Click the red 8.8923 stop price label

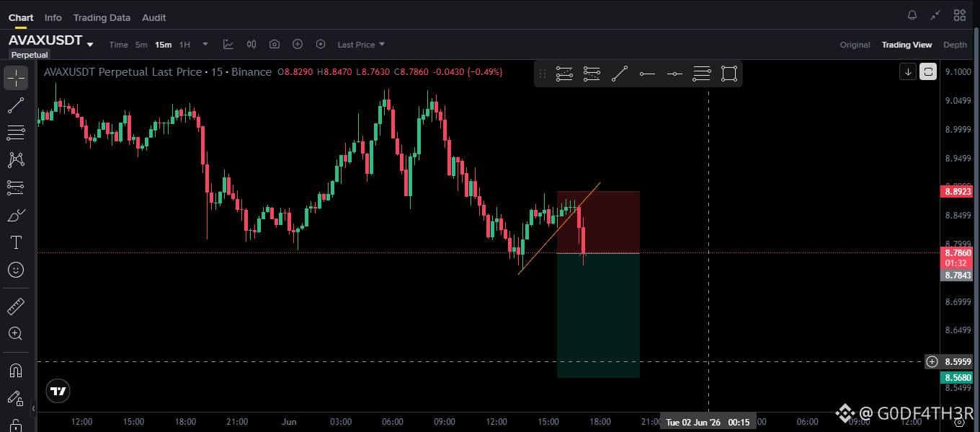[958, 192]
